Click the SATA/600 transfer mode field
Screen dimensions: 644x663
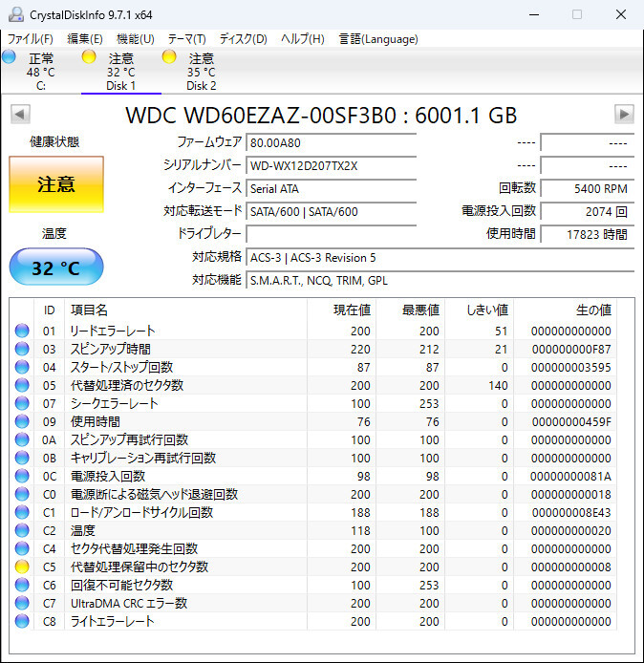pos(332,211)
